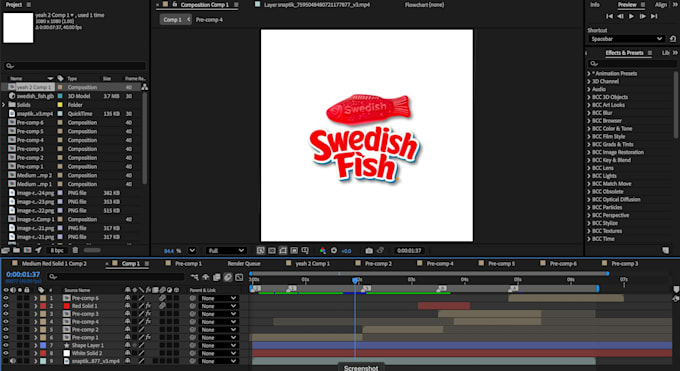
Task: Open the Effects & Presets panel menu
Action: 650,53
